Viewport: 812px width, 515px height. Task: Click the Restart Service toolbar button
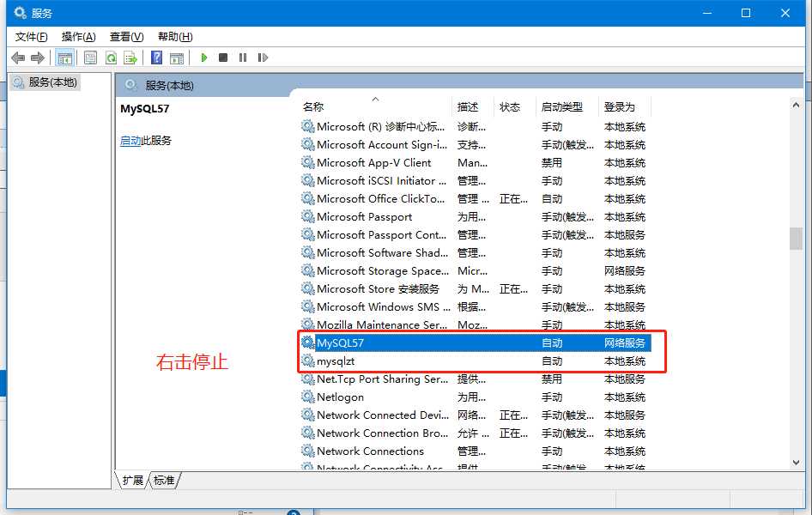[x=263, y=58]
